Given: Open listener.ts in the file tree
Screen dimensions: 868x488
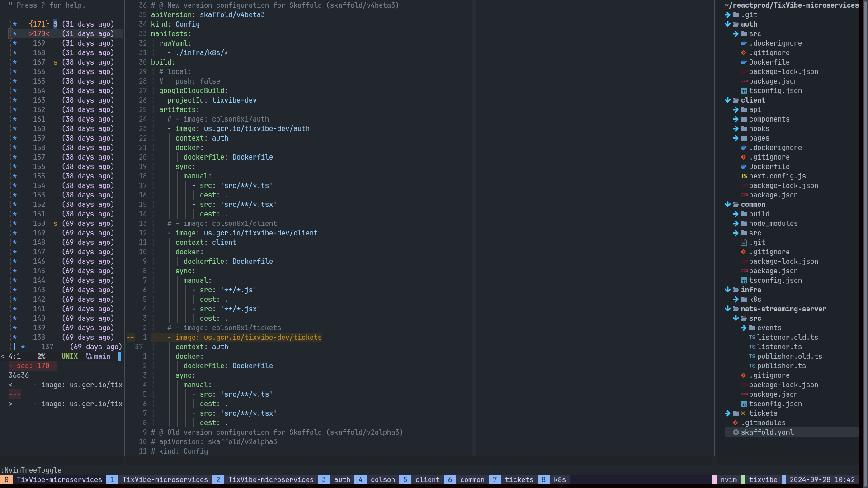Looking at the screenshot, I should 779,347.
